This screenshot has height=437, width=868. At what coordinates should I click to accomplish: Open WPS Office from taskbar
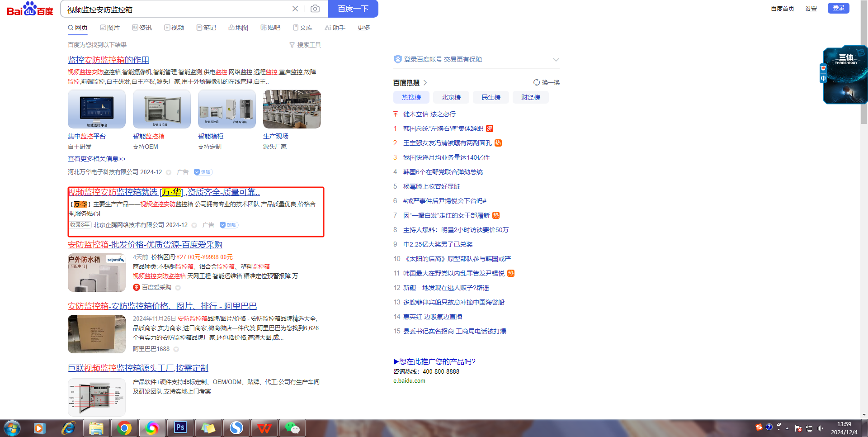(264, 427)
